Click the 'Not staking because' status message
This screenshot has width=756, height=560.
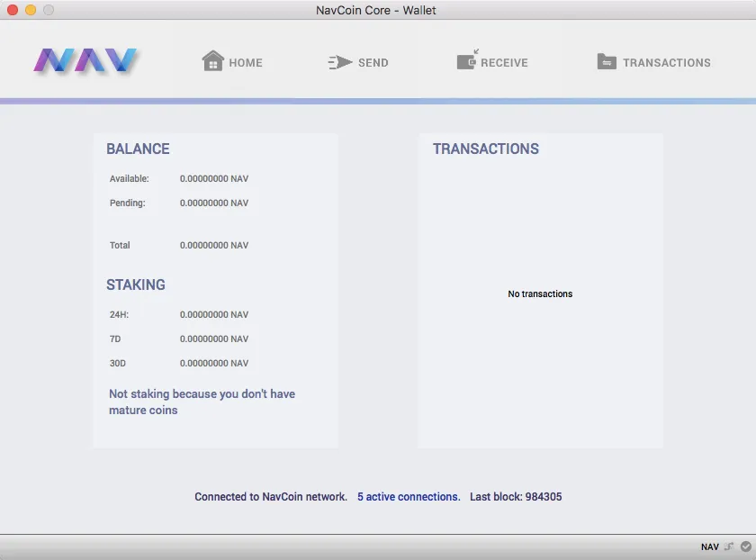pyautogui.click(x=202, y=402)
